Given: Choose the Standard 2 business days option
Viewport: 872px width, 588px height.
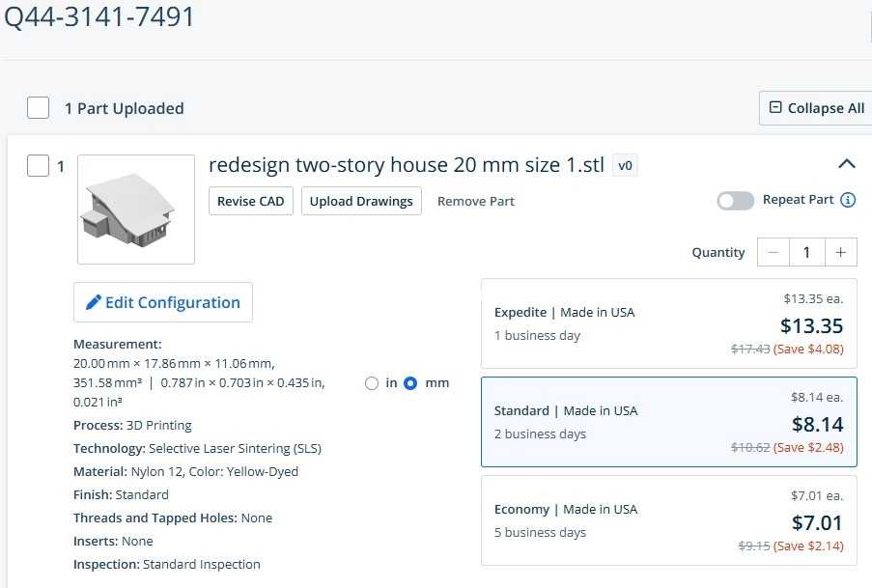Looking at the screenshot, I should [x=669, y=422].
